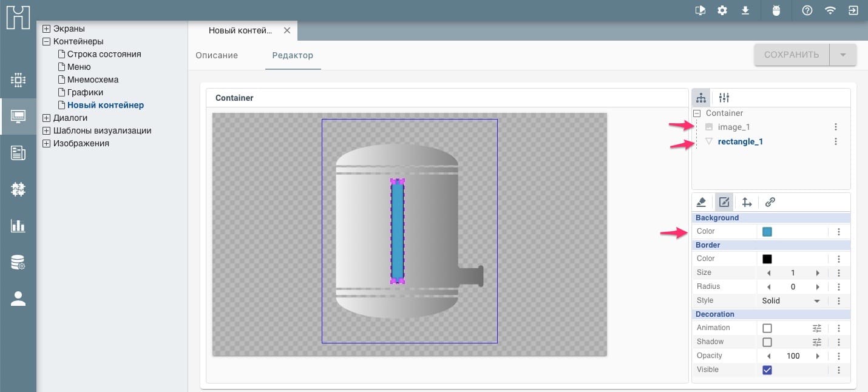
Task: Click the download icon in header
Action: click(745, 10)
